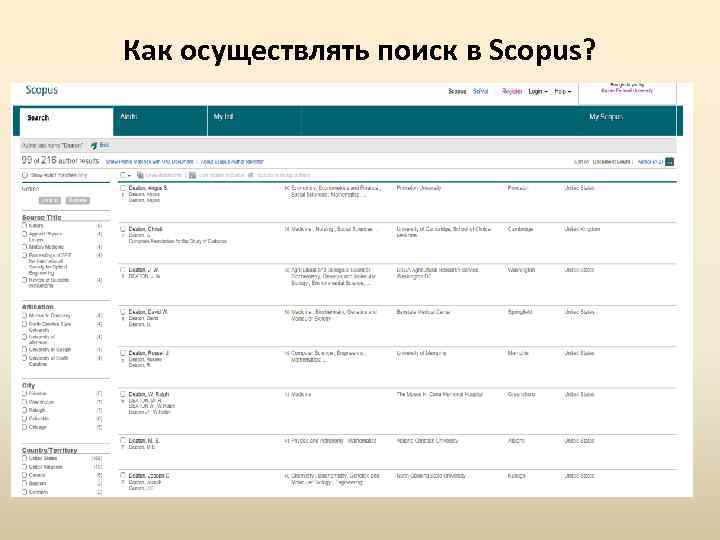Image resolution: width=720 pixels, height=540 pixels.
Task: Open the author Deaton, Angus S. profile link
Action: click(x=148, y=188)
